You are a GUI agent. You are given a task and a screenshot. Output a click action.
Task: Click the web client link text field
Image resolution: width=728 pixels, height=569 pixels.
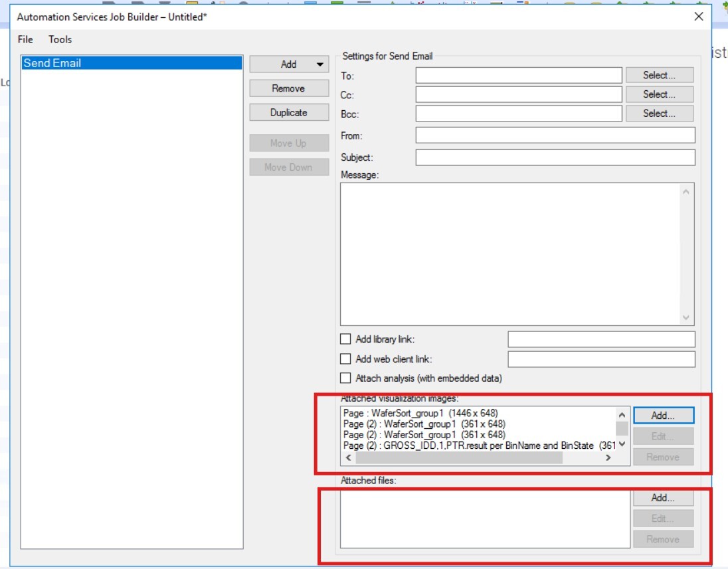(x=601, y=359)
